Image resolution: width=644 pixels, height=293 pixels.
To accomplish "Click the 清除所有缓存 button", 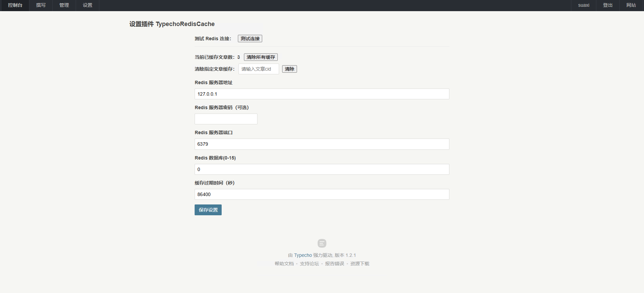I will tap(261, 57).
